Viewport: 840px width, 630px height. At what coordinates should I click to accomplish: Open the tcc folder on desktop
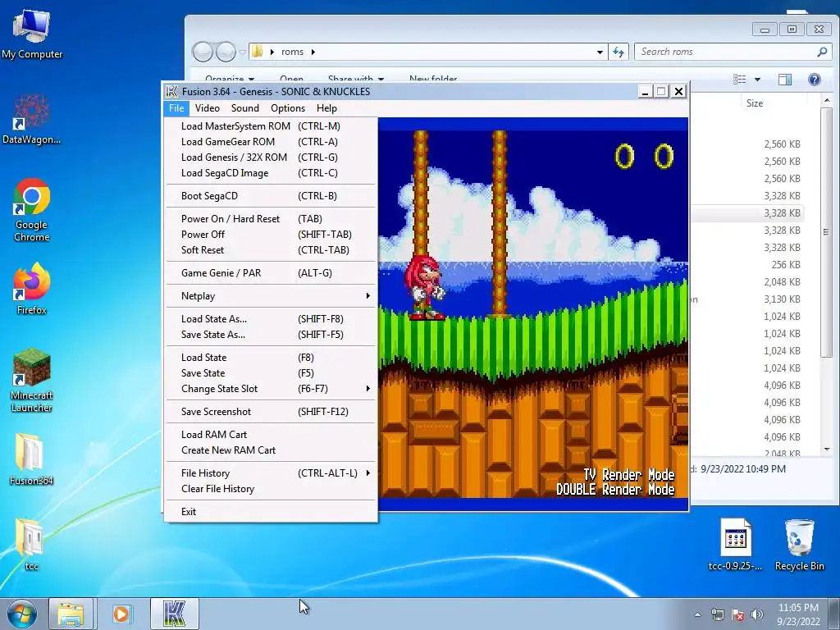(x=30, y=545)
